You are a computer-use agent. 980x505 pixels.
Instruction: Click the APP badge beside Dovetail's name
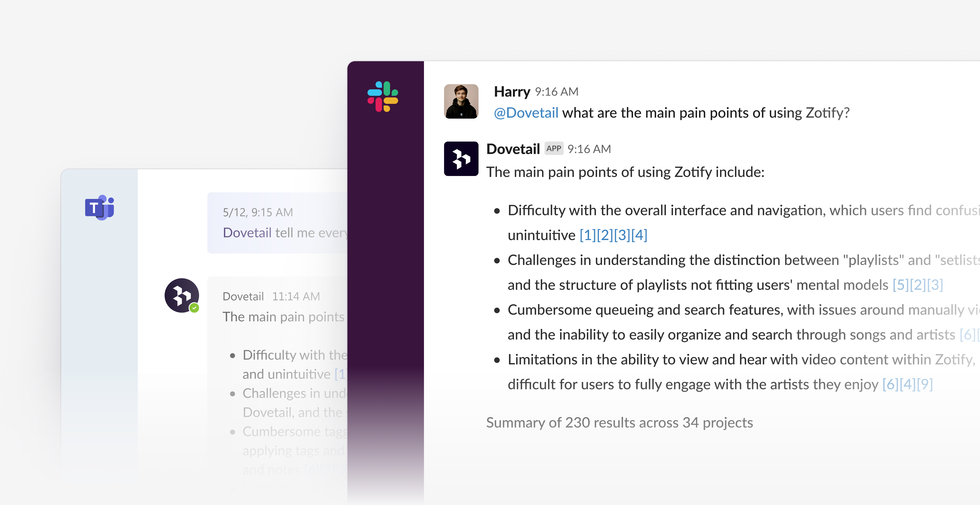pyautogui.click(x=554, y=148)
